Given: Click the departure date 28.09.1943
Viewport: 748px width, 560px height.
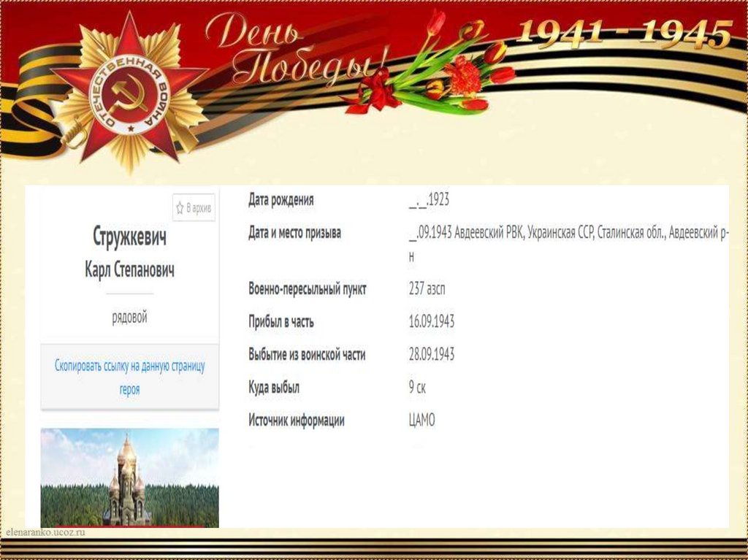Looking at the screenshot, I should pyautogui.click(x=432, y=354).
